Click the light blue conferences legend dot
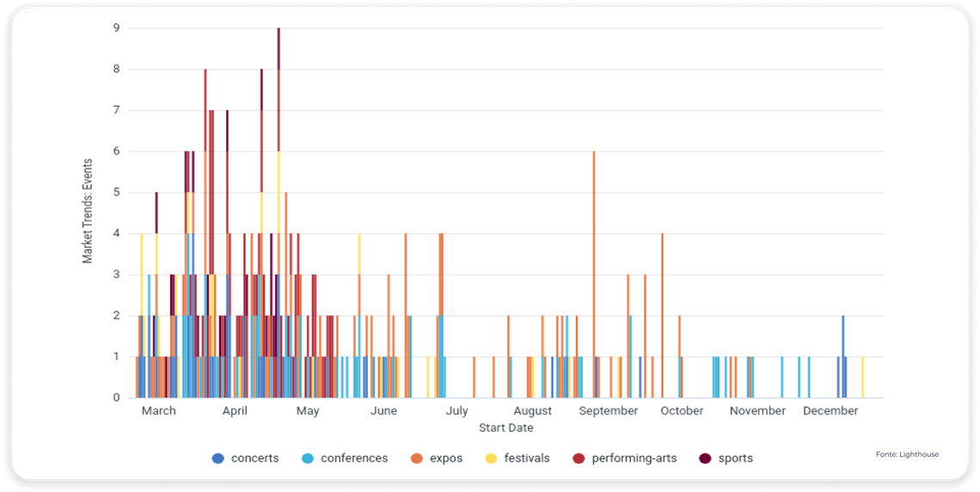This screenshot has width=980, height=492. pos(308,458)
